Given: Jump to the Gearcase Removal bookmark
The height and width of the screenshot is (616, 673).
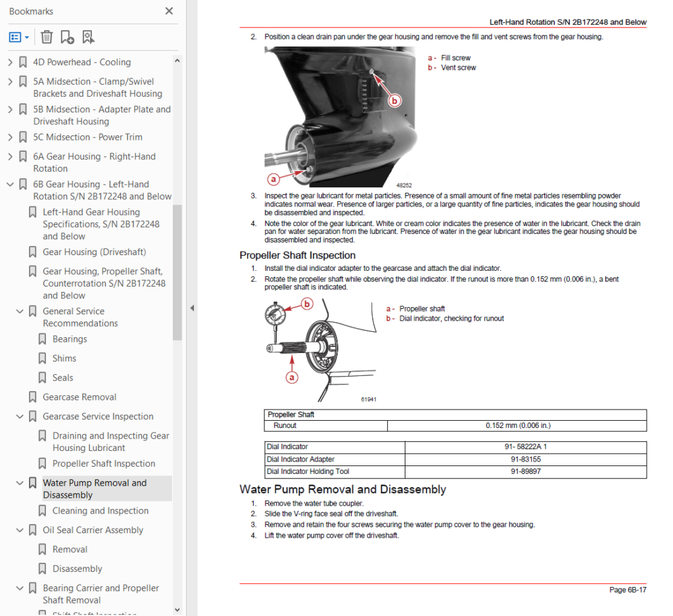Looking at the screenshot, I should pyautogui.click(x=80, y=397).
